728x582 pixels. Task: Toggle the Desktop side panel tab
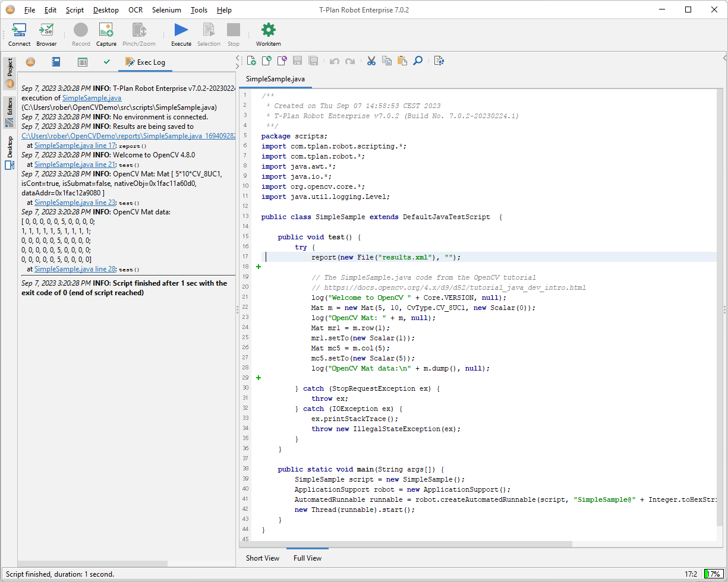[x=10, y=153]
